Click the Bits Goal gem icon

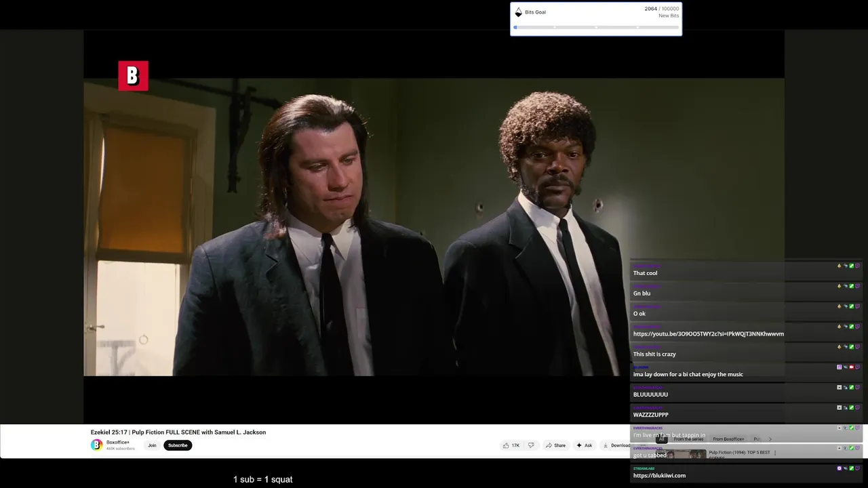pos(519,12)
